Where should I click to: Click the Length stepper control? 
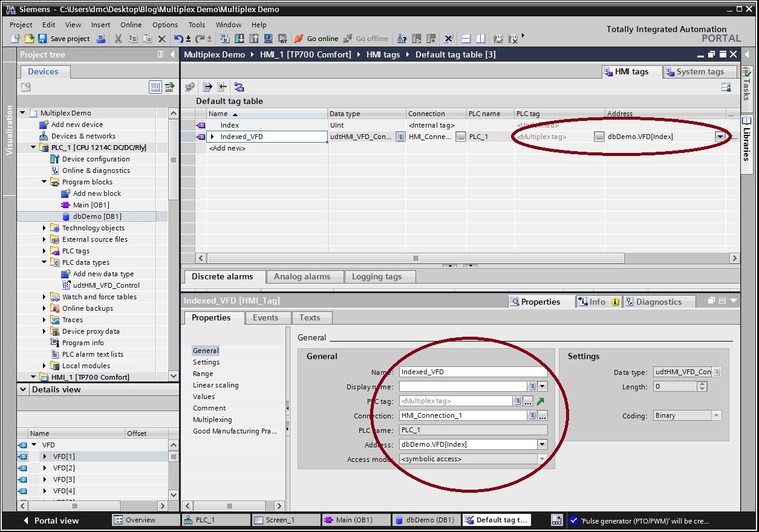pos(702,386)
